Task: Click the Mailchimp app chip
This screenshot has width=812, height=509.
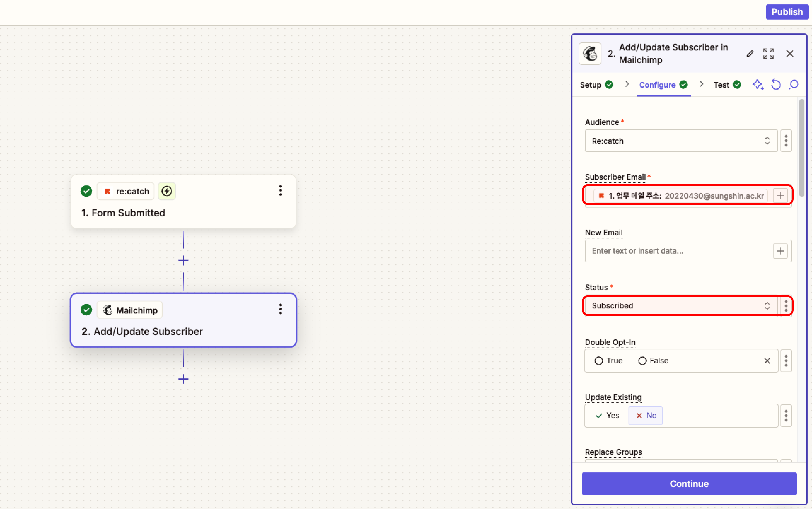Action: [130, 310]
